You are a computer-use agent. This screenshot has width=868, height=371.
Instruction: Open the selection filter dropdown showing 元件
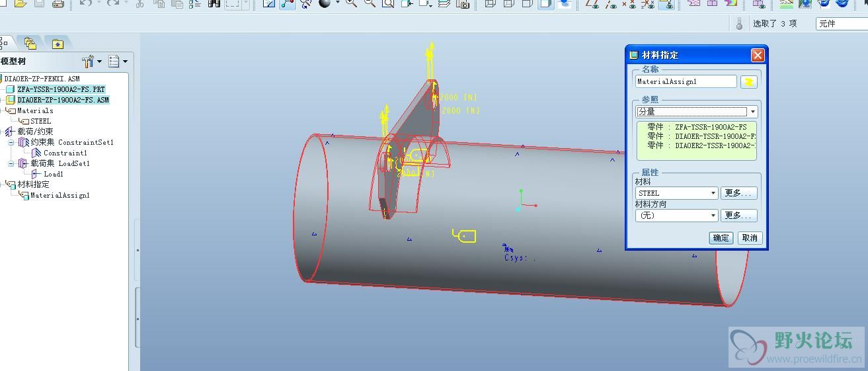coord(842,23)
